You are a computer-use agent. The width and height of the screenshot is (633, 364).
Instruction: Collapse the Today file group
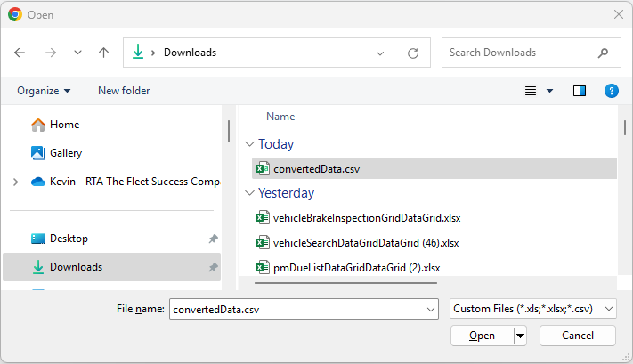pos(250,144)
